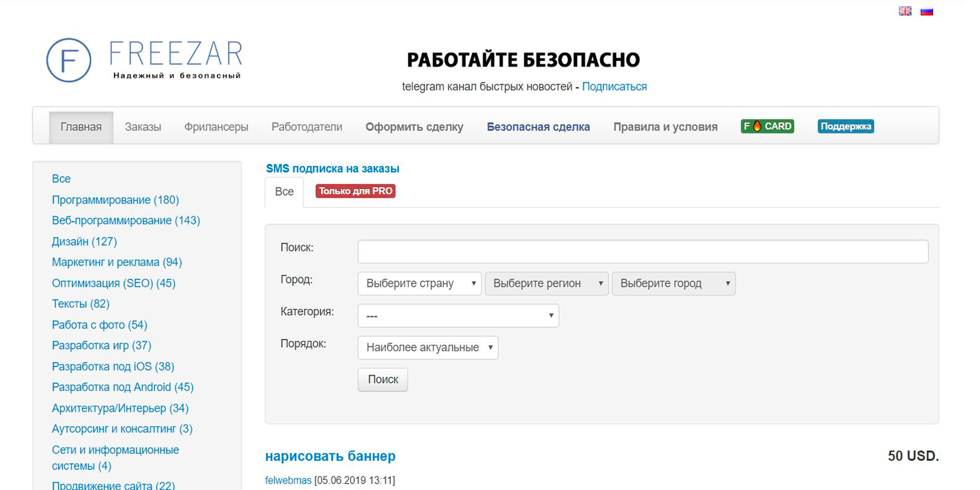Image resolution: width=980 pixels, height=490 pixels.
Task: Open the нарисовать баннер order
Action: point(330,456)
